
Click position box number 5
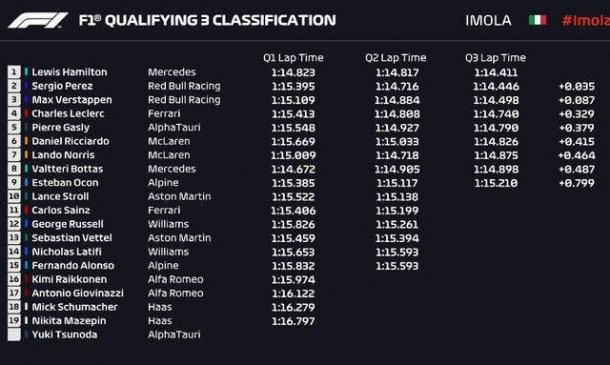(x=14, y=127)
